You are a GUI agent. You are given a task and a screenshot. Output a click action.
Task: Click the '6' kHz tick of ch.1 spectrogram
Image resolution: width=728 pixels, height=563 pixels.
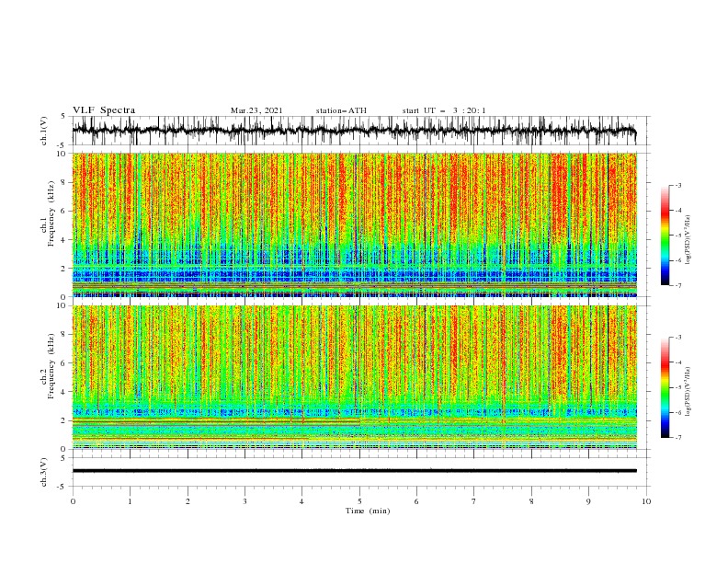pos(63,211)
